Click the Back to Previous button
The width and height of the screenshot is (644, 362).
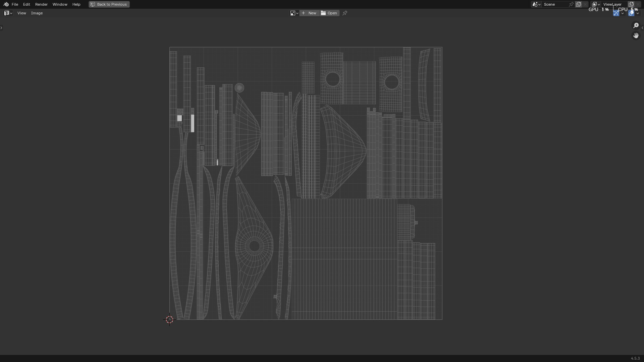click(109, 4)
